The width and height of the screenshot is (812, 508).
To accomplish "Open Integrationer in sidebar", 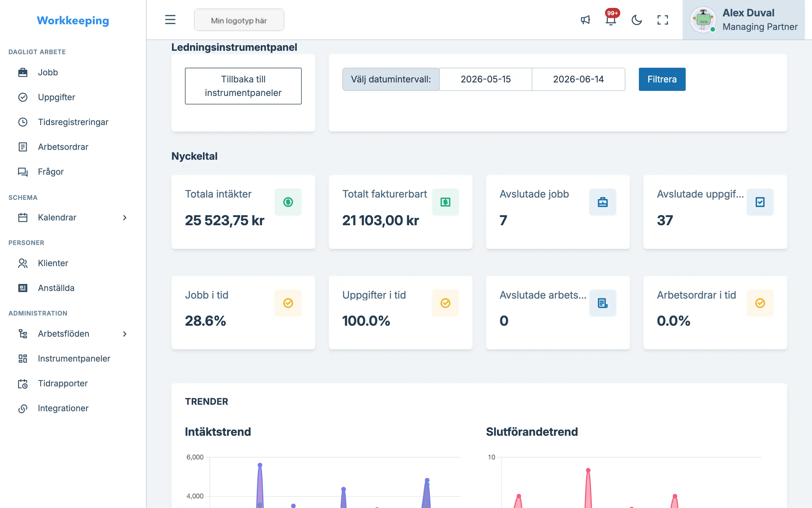I will pos(63,408).
